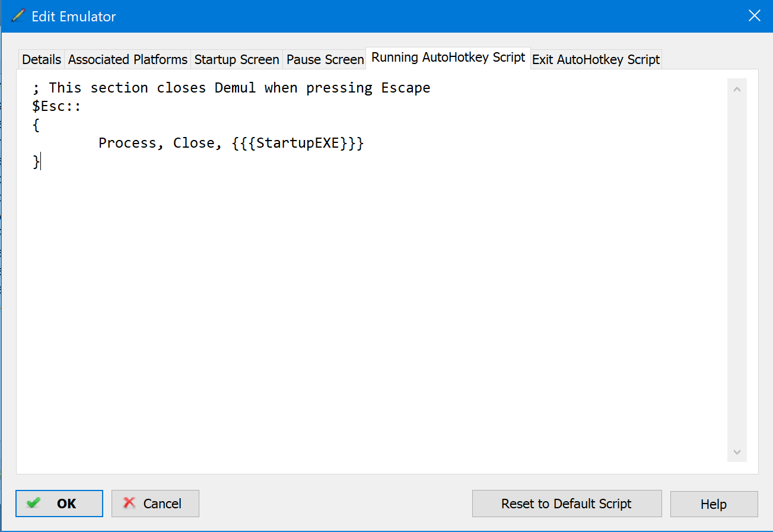Switch to Exit AutoHotkey Script tab
773x532 pixels.
(x=596, y=59)
